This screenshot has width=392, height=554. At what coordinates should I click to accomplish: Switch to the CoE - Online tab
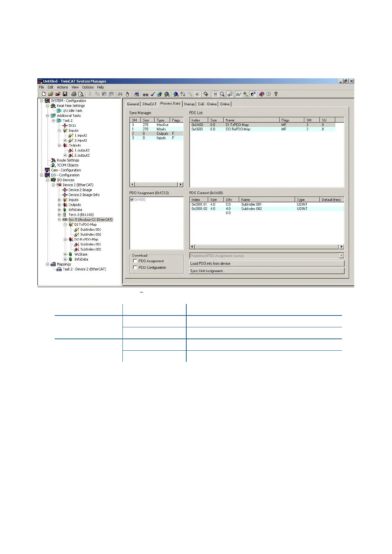(207, 104)
